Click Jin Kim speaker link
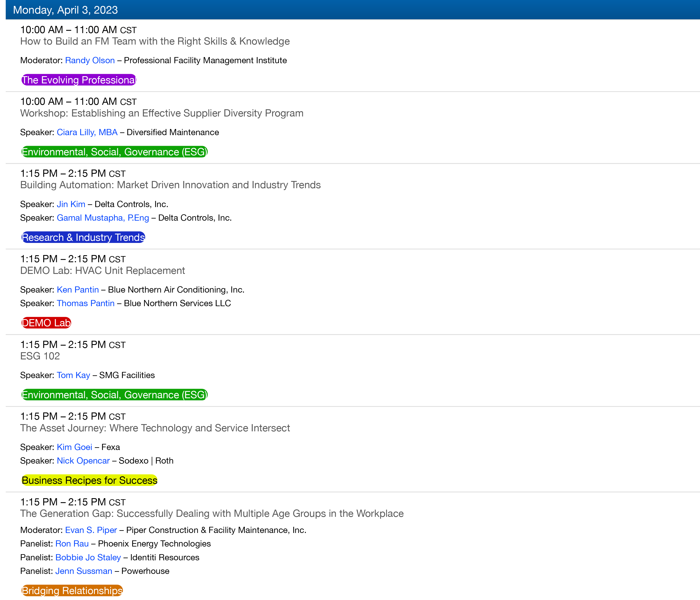 pos(71,204)
